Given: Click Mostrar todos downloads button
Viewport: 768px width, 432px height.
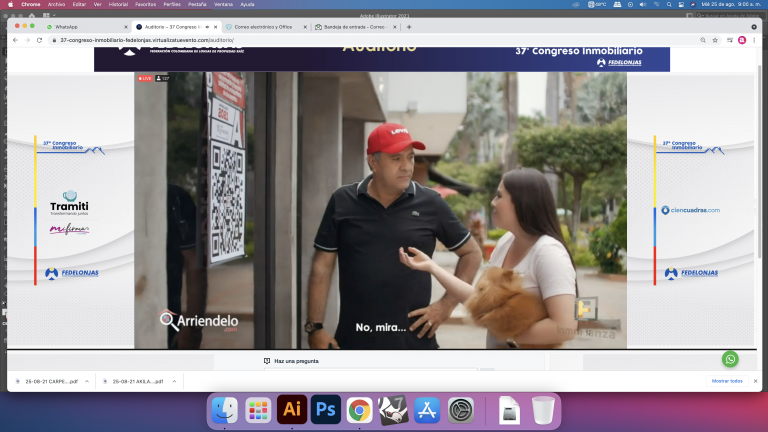Looking at the screenshot, I should click(727, 381).
